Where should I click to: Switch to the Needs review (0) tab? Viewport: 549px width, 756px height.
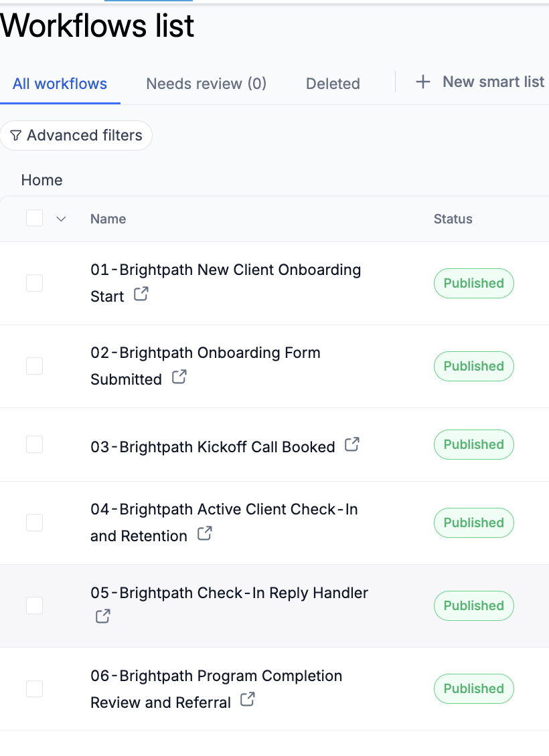206,84
